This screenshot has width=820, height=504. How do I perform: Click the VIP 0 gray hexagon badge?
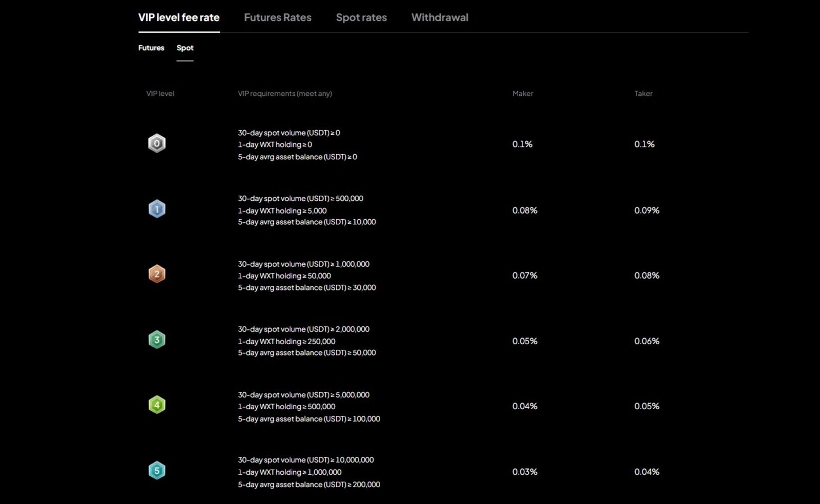(x=157, y=143)
